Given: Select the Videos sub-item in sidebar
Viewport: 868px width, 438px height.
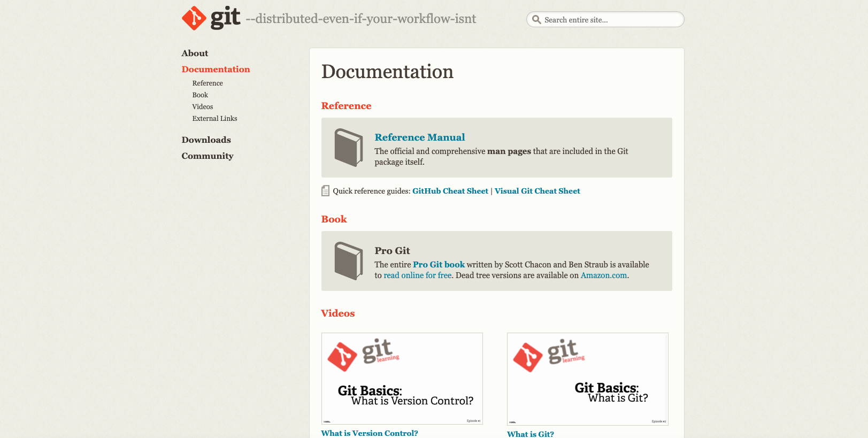Looking at the screenshot, I should pos(203,107).
